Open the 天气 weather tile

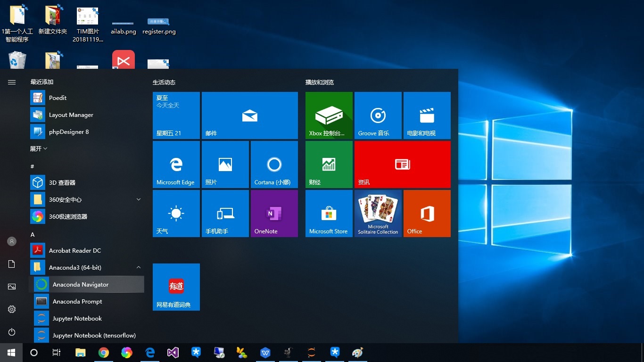(x=176, y=214)
